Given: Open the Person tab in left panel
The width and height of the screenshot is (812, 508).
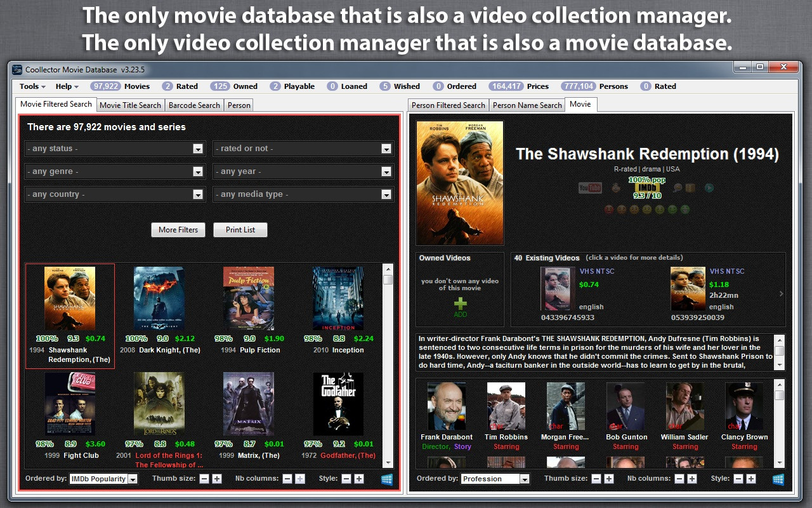Looking at the screenshot, I should pyautogui.click(x=239, y=105).
